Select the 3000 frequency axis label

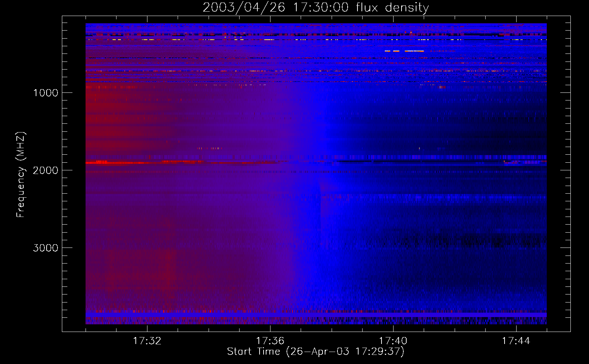[46, 248]
